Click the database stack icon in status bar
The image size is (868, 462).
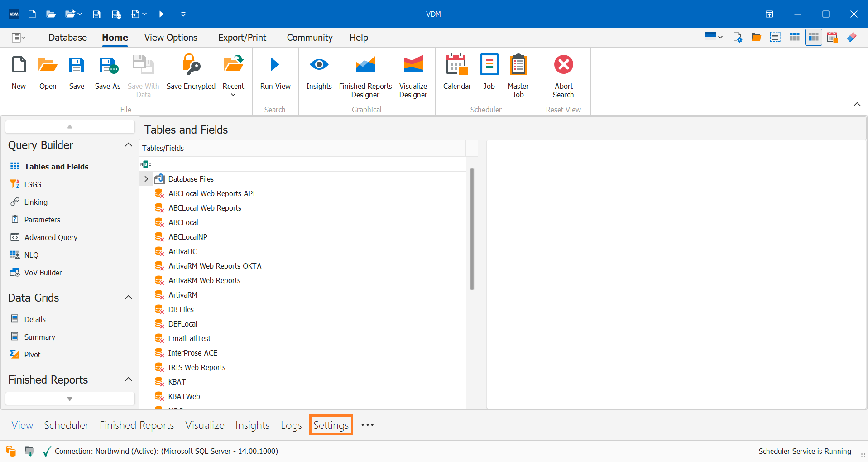(11, 451)
